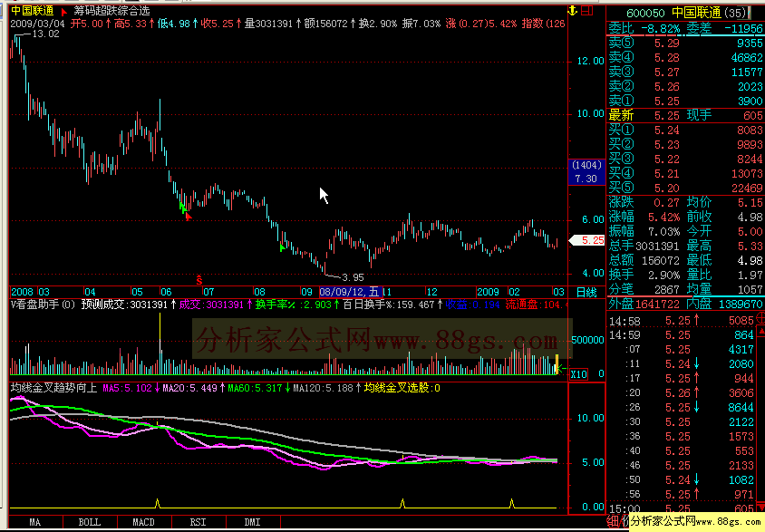Open the BOLL indicator tab
The image size is (765, 532).
[90, 522]
